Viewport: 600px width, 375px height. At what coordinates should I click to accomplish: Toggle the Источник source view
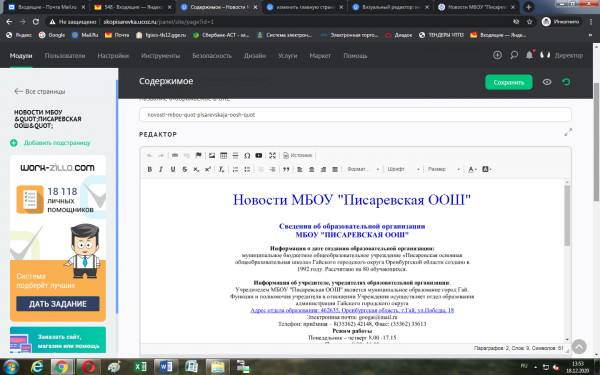pyautogui.click(x=298, y=155)
